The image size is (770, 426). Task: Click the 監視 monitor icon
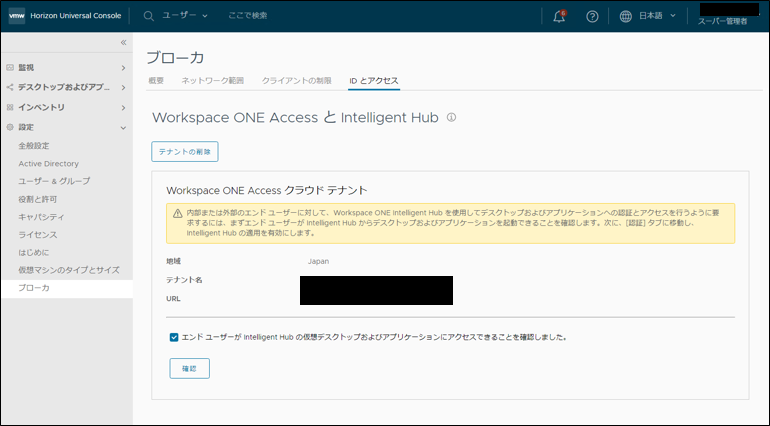click(10, 67)
